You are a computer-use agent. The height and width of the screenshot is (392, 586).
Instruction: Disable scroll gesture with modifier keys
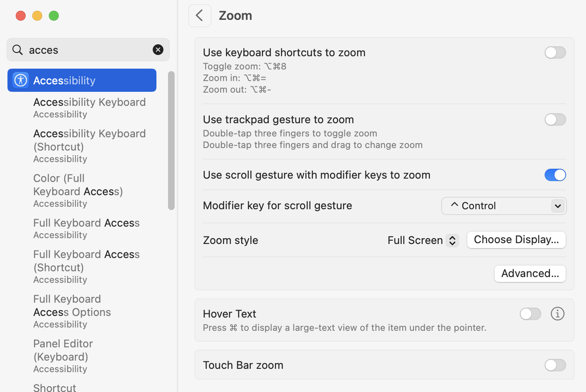[555, 175]
